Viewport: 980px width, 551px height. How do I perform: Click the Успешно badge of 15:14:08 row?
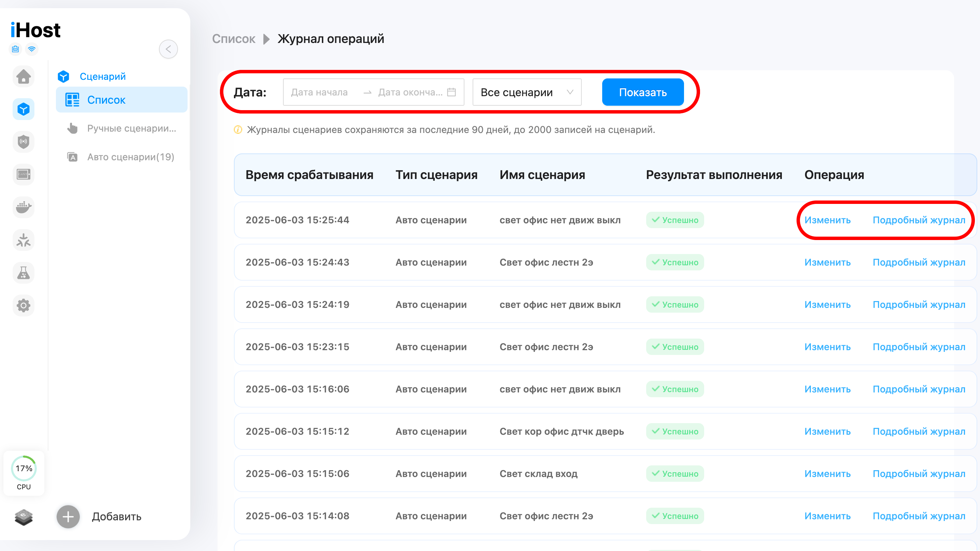pyautogui.click(x=675, y=516)
